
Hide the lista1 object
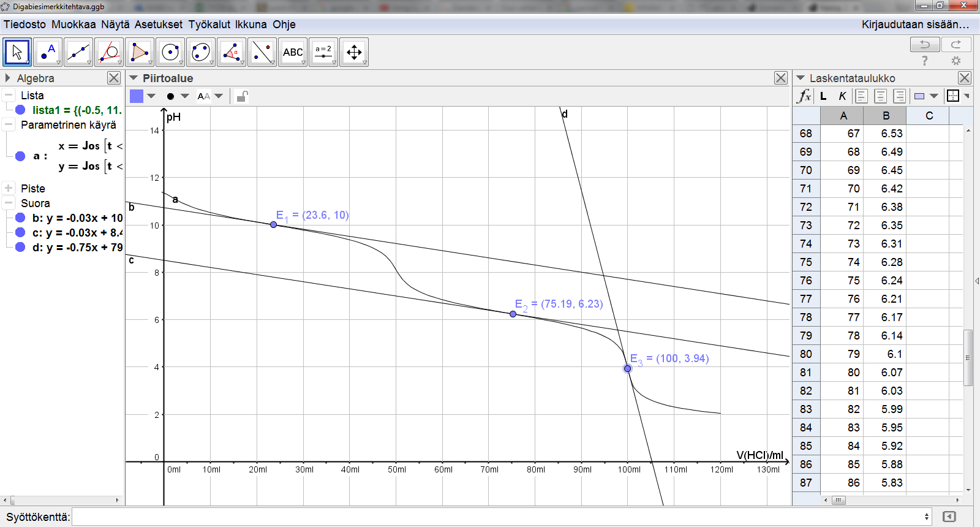coord(20,110)
